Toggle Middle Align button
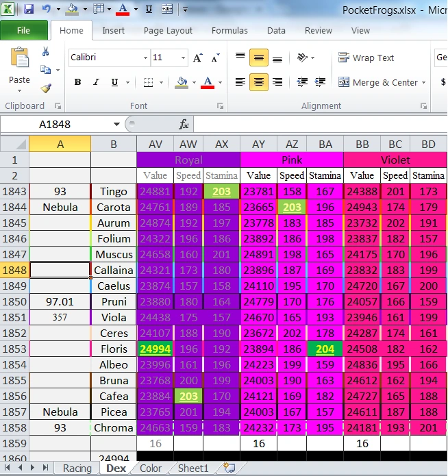This screenshot has height=476, width=448. [x=259, y=58]
